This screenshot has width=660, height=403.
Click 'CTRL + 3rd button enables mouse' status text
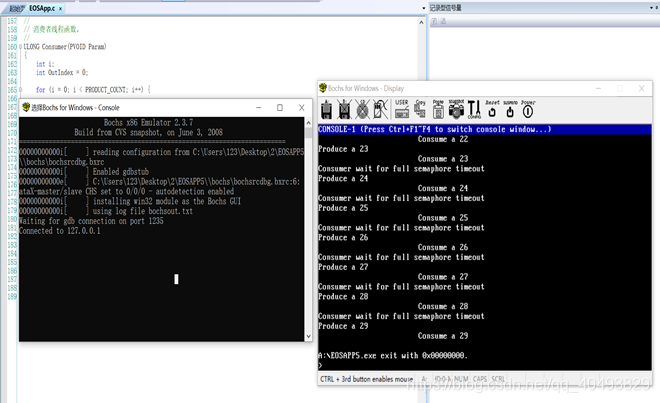pos(366,379)
